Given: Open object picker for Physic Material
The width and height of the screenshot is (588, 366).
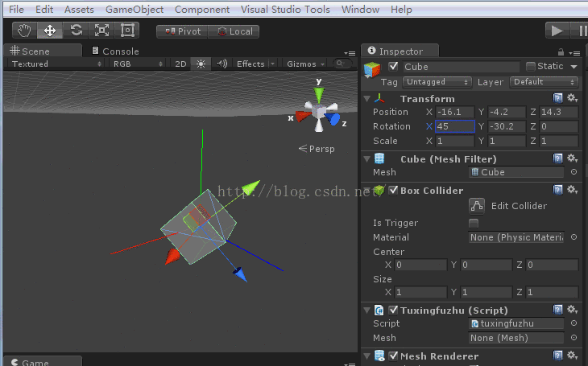Looking at the screenshot, I should (x=574, y=237).
